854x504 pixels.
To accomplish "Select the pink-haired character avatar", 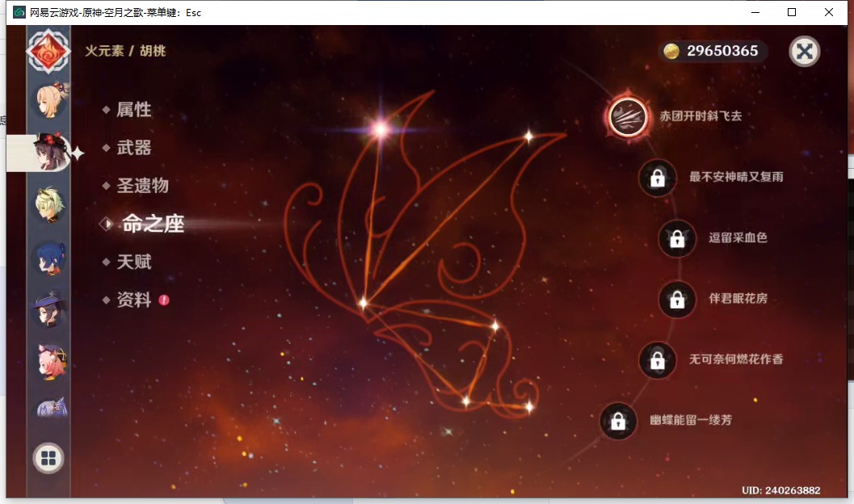I will (x=51, y=360).
